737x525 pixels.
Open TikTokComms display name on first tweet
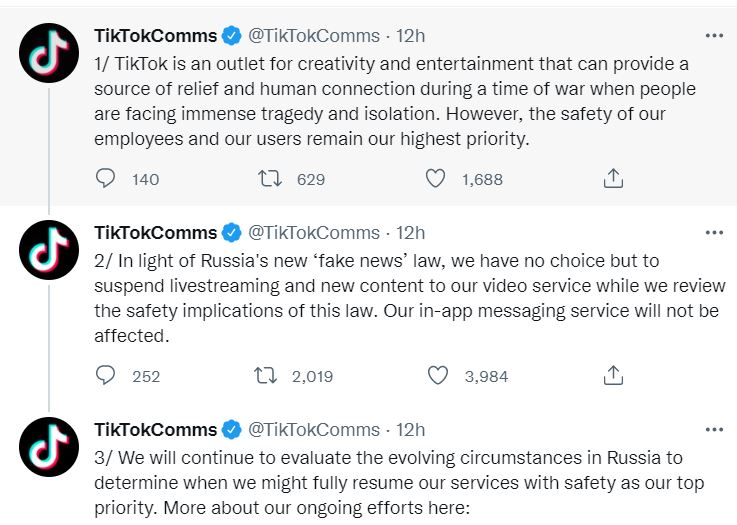point(156,36)
